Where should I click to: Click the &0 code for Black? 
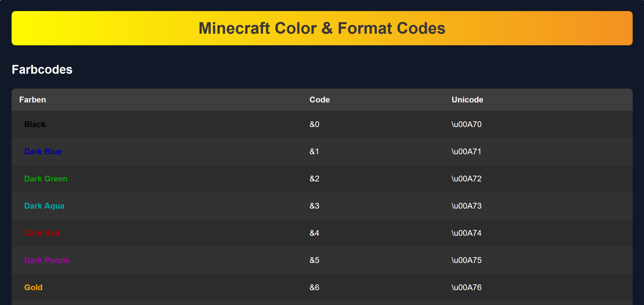[314, 124]
